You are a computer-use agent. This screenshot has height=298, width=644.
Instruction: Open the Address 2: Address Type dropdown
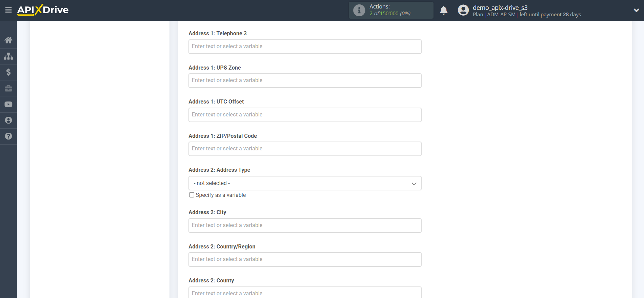click(x=305, y=183)
